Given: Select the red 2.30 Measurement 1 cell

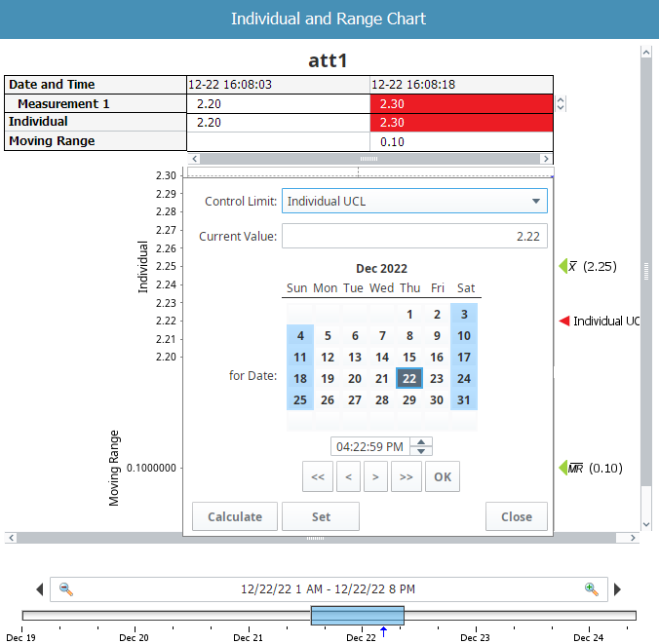Looking at the screenshot, I should (x=461, y=103).
